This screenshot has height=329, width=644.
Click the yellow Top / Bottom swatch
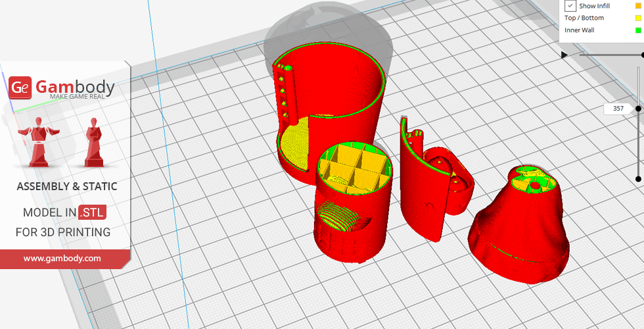[x=637, y=18]
